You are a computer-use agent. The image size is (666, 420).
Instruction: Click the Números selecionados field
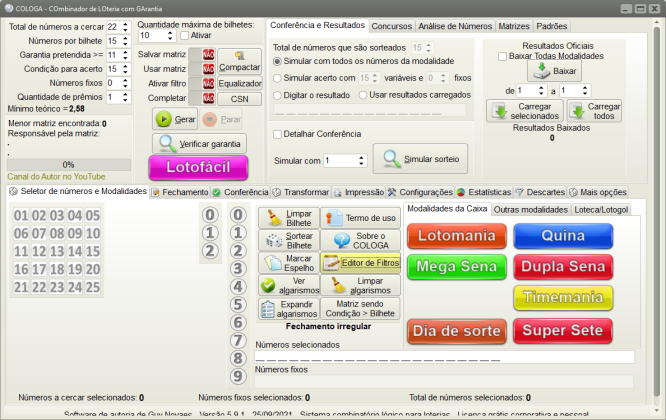pos(444,357)
